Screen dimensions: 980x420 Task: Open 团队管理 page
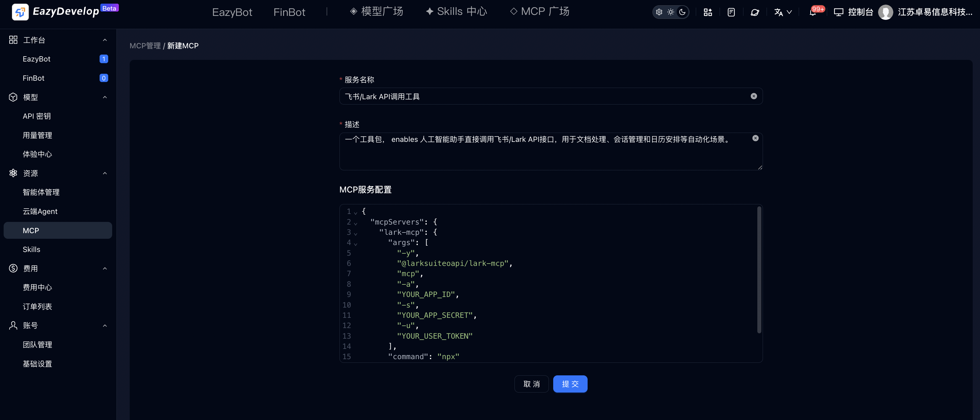pos(37,345)
